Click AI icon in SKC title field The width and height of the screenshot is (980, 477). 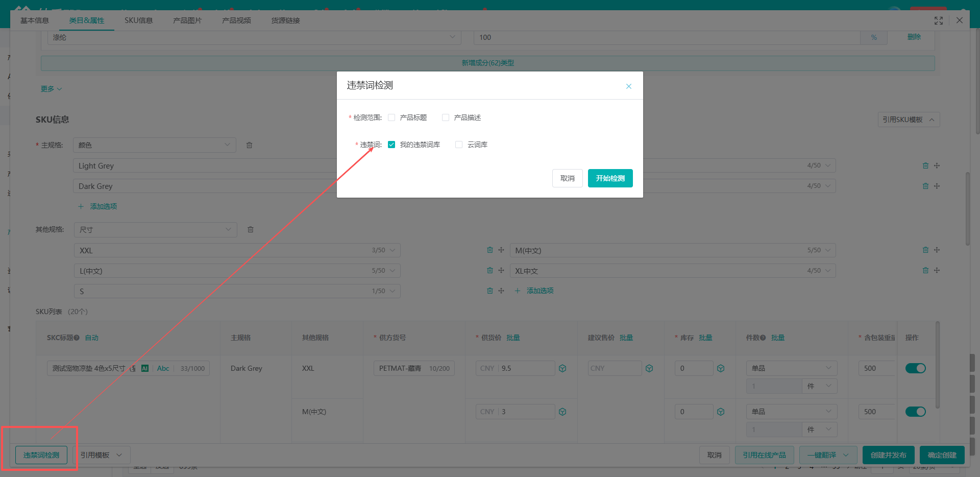(x=145, y=368)
